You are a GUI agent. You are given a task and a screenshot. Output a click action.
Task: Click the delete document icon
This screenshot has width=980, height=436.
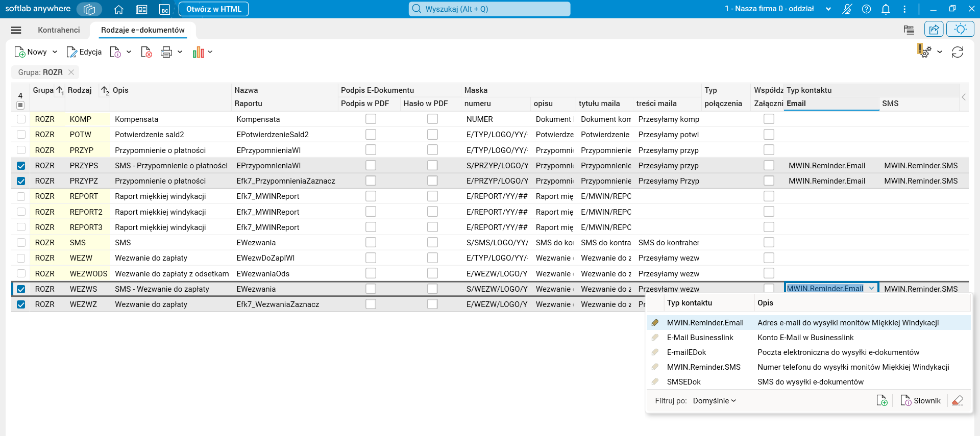146,52
